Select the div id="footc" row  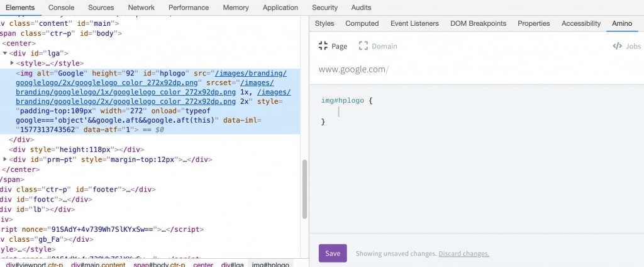tap(46, 200)
